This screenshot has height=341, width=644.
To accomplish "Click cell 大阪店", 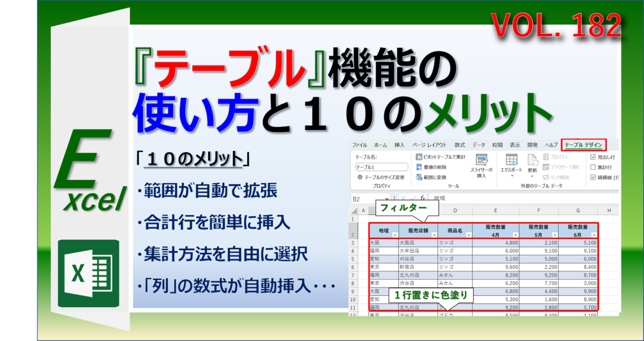I will pyautogui.click(x=418, y=243).
